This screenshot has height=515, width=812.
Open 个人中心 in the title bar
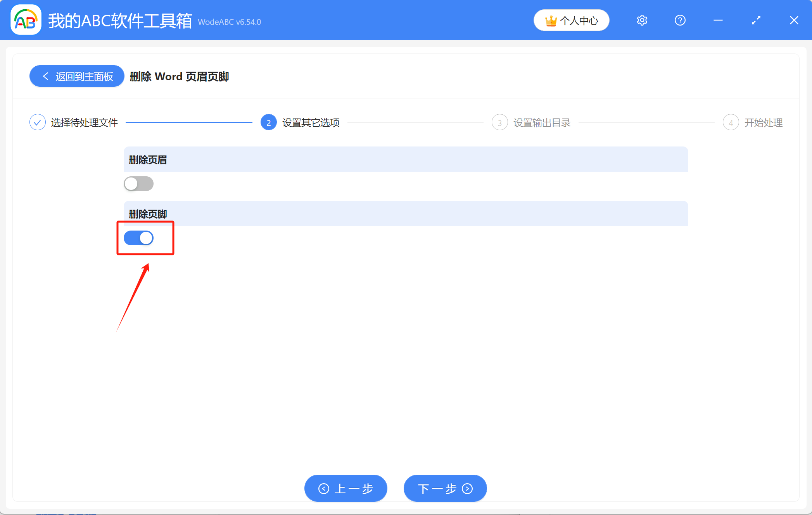(x=571, y=20)
